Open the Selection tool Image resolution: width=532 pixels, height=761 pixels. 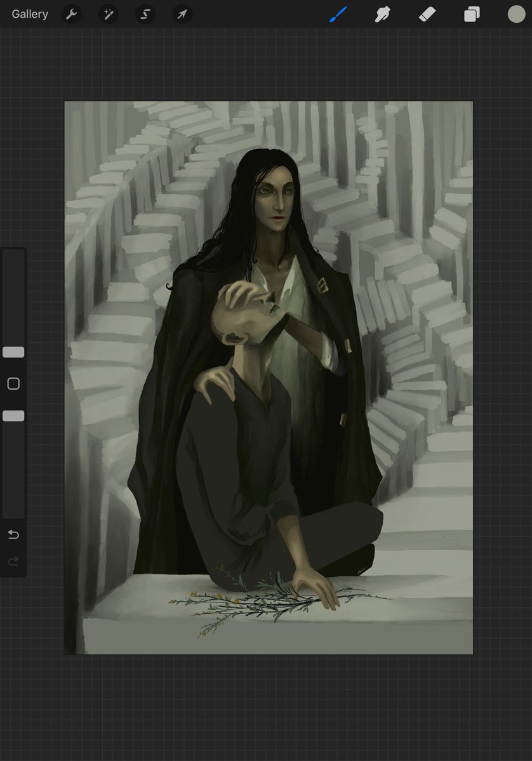(x=145, y=14)
